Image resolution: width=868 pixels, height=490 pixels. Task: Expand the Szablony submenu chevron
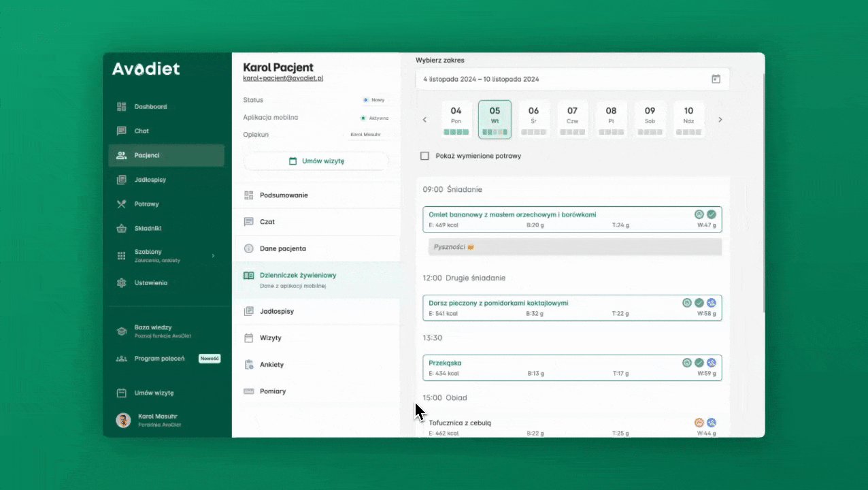pyautogui.click(x=213, y=256)
